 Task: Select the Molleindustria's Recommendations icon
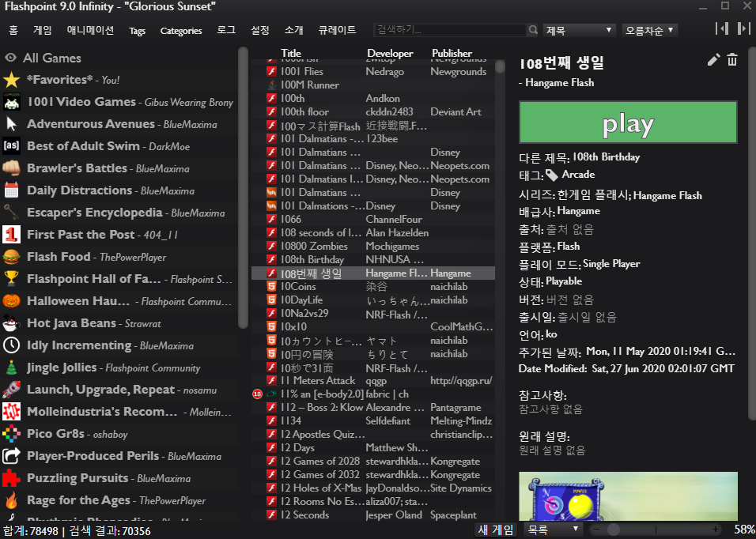12,412
